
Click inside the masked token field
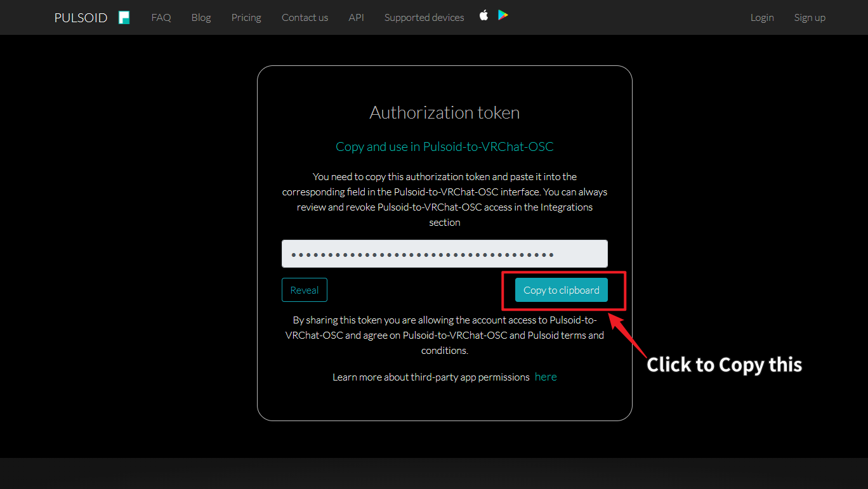[x=444, y=254]
